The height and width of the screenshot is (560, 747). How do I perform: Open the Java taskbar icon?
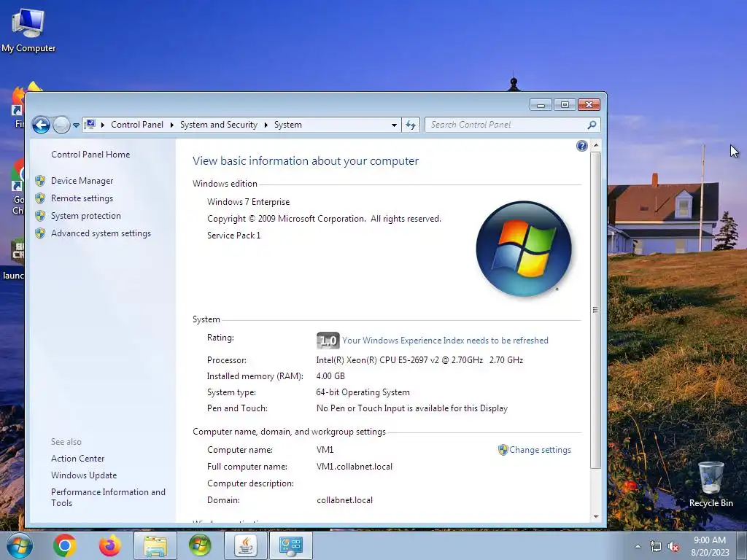click(x=245, y=545)
